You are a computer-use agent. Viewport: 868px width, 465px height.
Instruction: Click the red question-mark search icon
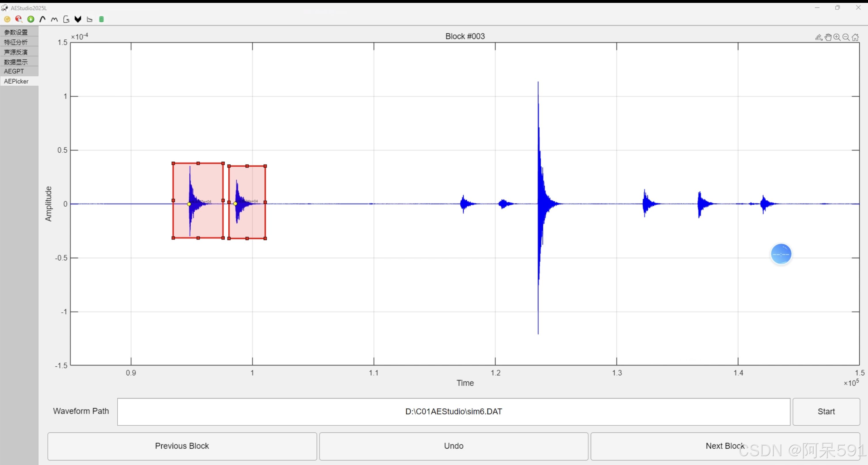pyautogui.click(x=18, y=19)
